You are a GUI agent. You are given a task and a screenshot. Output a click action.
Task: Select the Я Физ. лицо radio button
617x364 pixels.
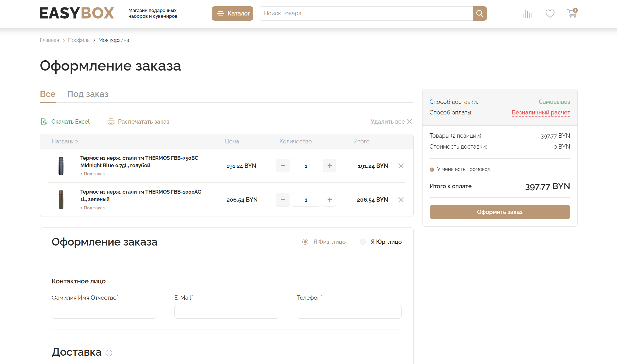(305, 242)
